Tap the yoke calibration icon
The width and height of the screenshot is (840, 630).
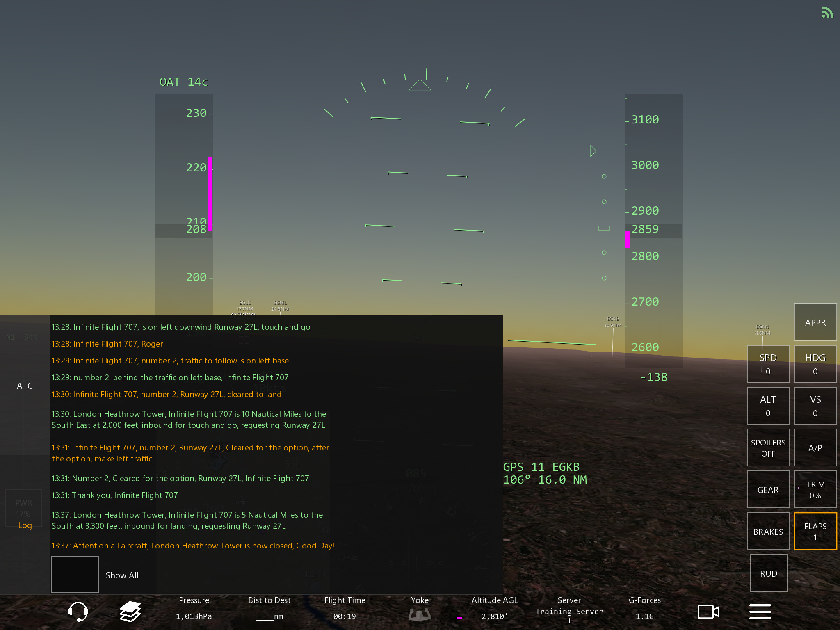tap(420, 614)
